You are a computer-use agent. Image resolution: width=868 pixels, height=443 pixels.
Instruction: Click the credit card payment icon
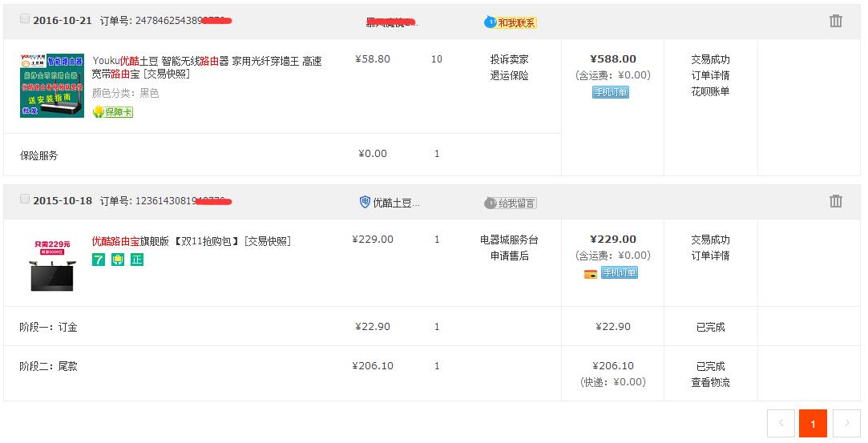(x=591, y=273)
